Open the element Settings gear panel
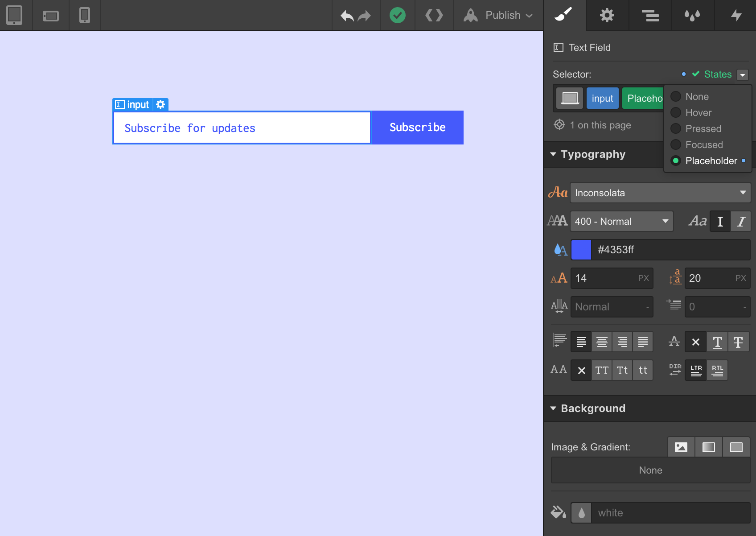Screen dimensions: 756x536 (607, 15)
